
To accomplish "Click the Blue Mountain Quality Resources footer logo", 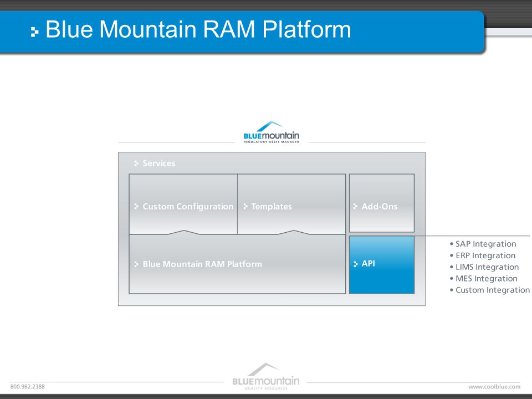I will (266, 377).
